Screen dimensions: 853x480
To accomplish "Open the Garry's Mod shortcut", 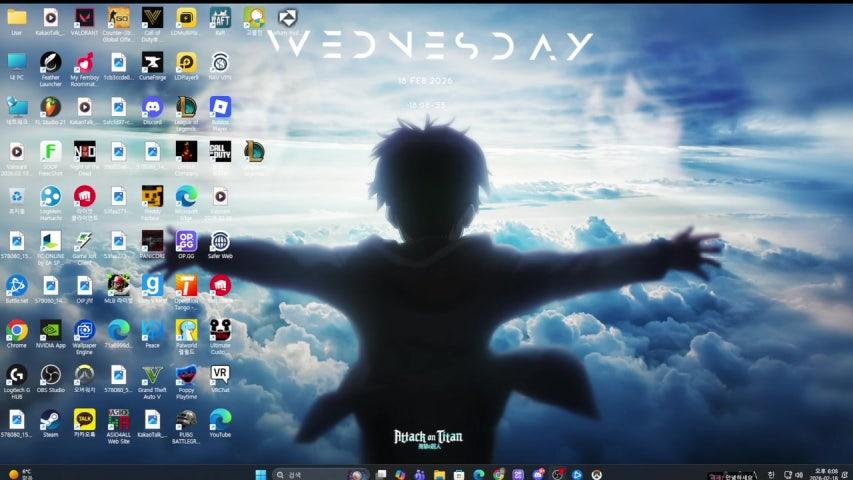I will pos(152,290).
